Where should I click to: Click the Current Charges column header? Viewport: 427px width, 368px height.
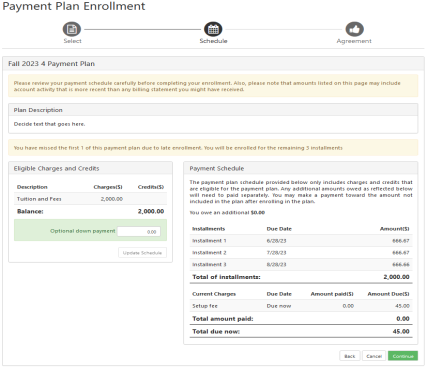pos(214,294)
